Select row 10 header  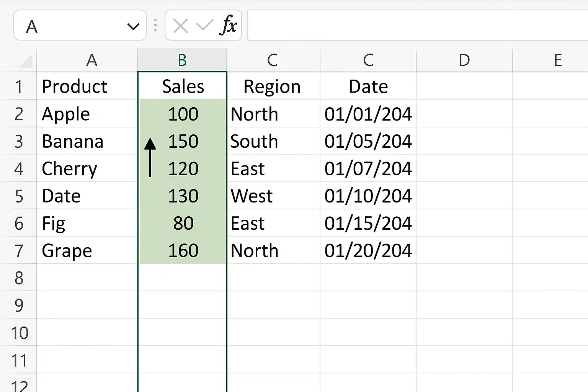click(18, 332)
